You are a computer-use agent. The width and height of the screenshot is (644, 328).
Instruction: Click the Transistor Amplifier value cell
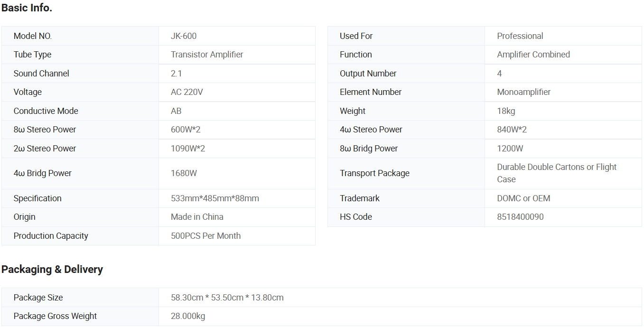207,55
